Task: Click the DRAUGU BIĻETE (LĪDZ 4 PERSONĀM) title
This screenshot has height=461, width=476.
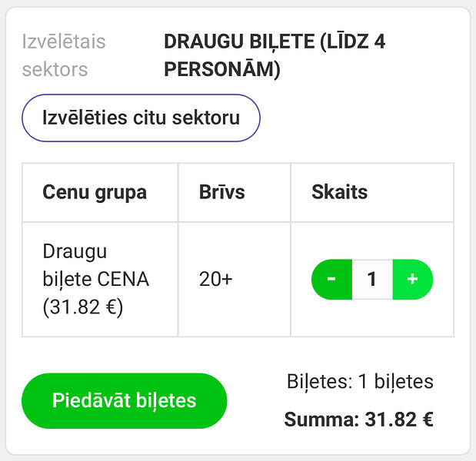Action: (275, 55)
